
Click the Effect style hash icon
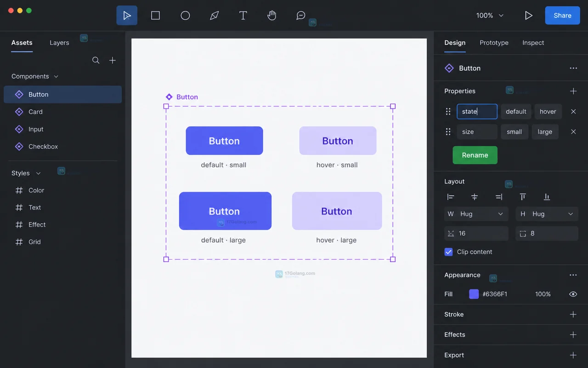(19, 225)
